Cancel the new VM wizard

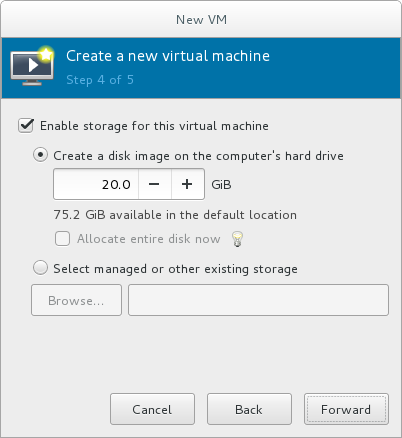[x=152, y=409]
